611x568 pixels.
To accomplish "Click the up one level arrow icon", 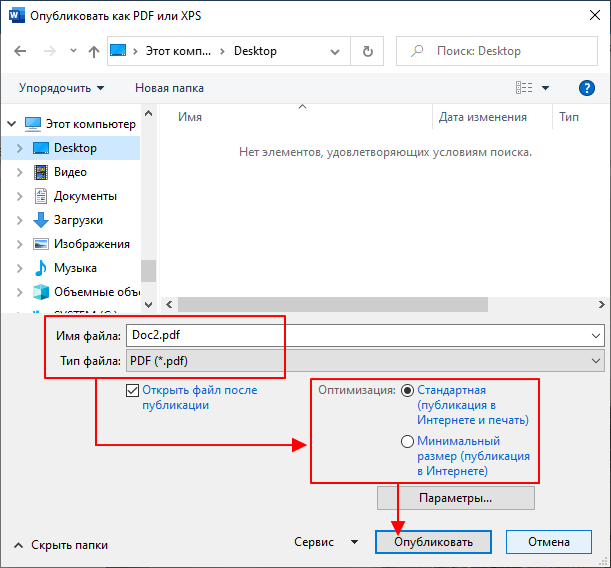I will (94, 51).
